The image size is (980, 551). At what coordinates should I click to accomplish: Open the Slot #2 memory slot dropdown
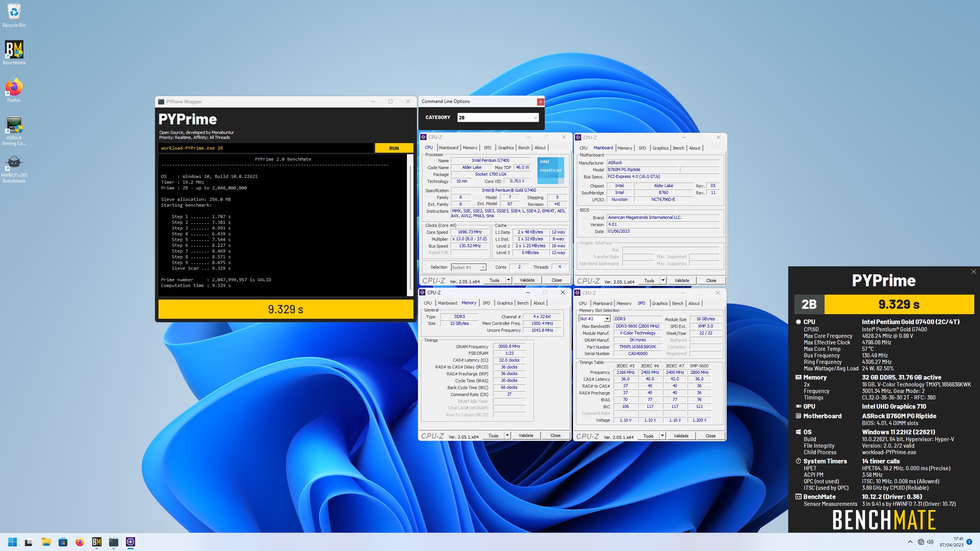595,319
